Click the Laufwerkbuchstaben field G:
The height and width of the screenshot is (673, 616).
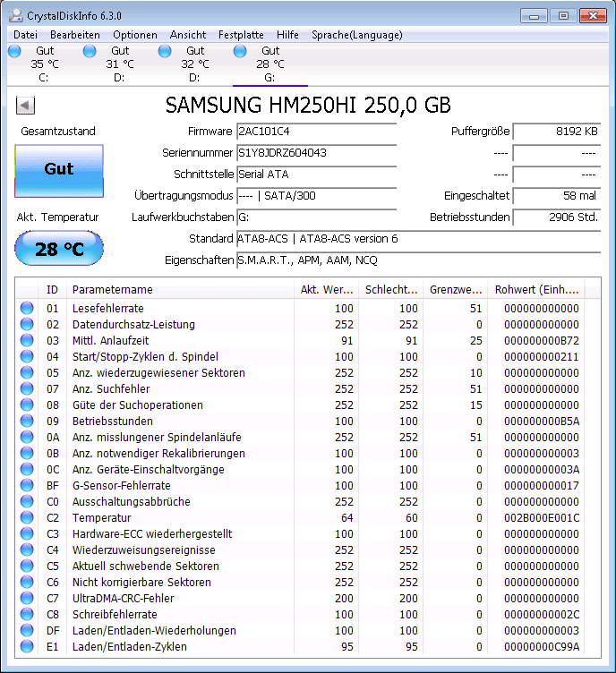click(316, 217)
